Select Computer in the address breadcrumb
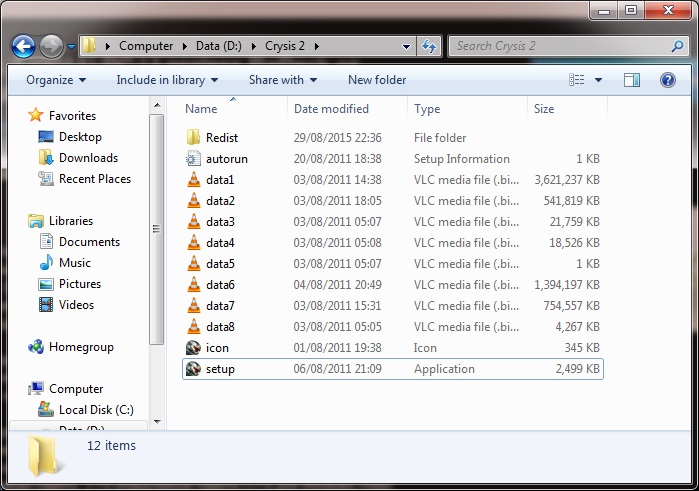This screenshot has height=491, width=699. (146, 46)
